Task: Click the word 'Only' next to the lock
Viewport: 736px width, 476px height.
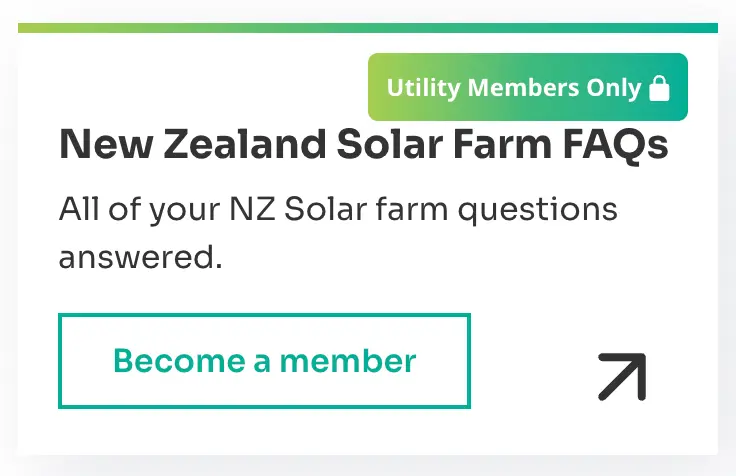Action: (614, 88)
